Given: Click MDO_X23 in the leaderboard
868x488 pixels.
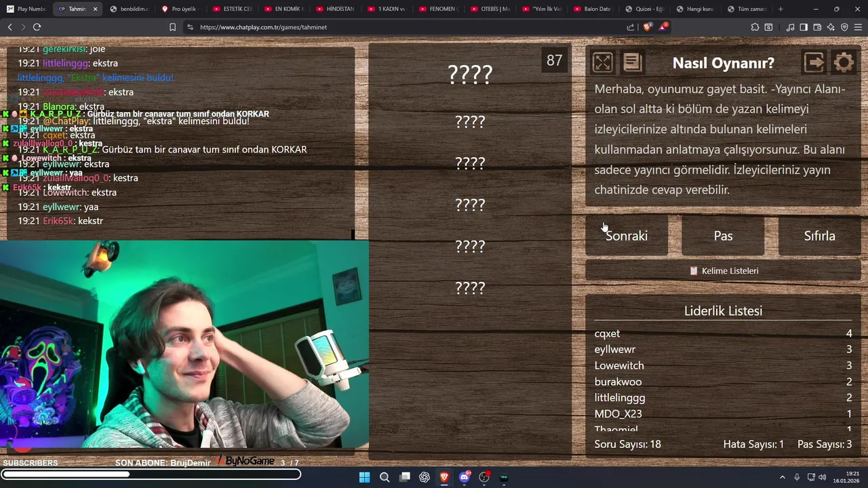Looking at the screenshot, I should click(618, 413).
